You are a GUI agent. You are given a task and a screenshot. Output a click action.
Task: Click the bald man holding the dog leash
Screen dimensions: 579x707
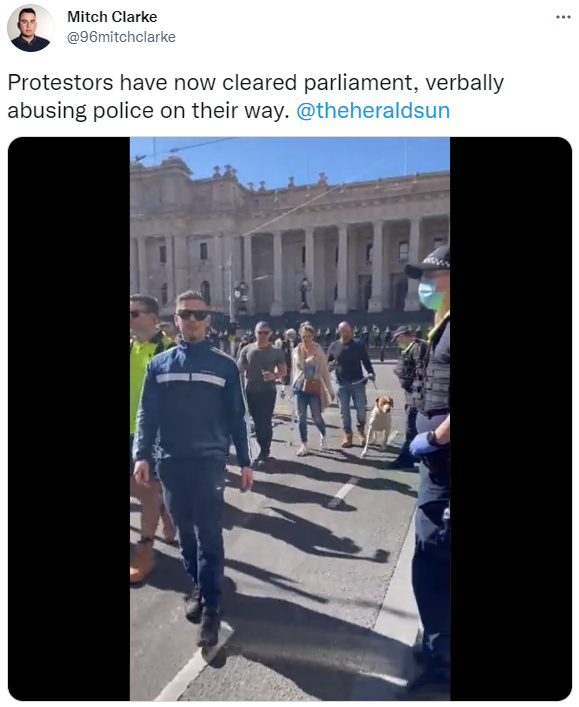(350, 383)
